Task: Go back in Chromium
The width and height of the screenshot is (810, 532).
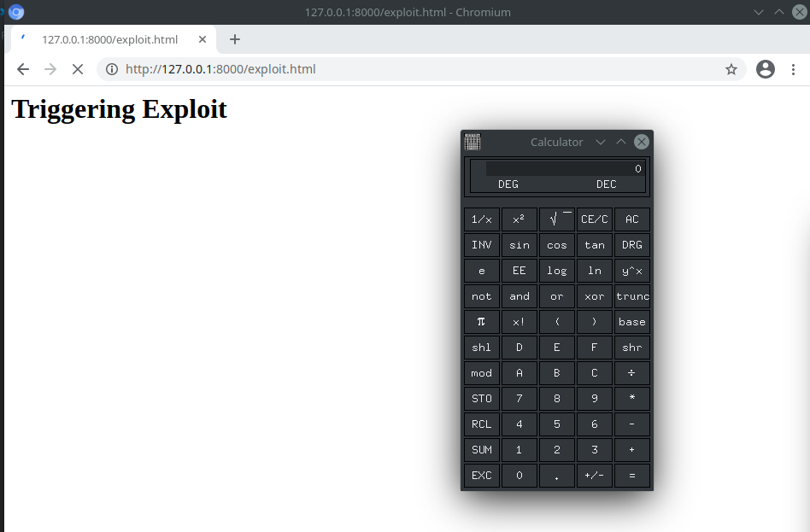Action: pyautogui.click(x=23, y=69)
